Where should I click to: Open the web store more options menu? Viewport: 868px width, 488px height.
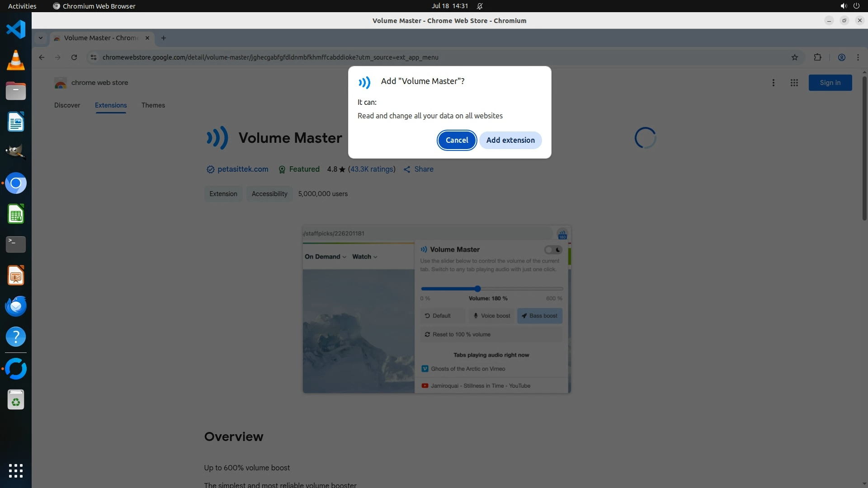coord(773,83)
